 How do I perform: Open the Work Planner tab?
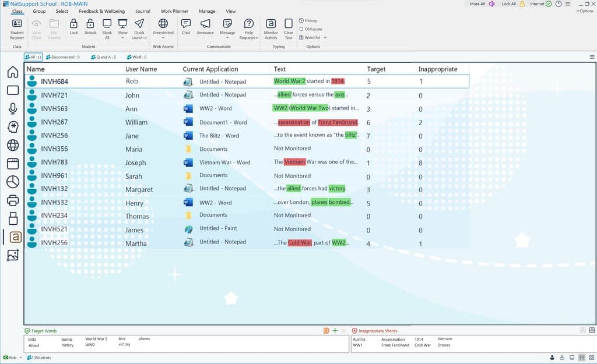click(x=174, y=12)
